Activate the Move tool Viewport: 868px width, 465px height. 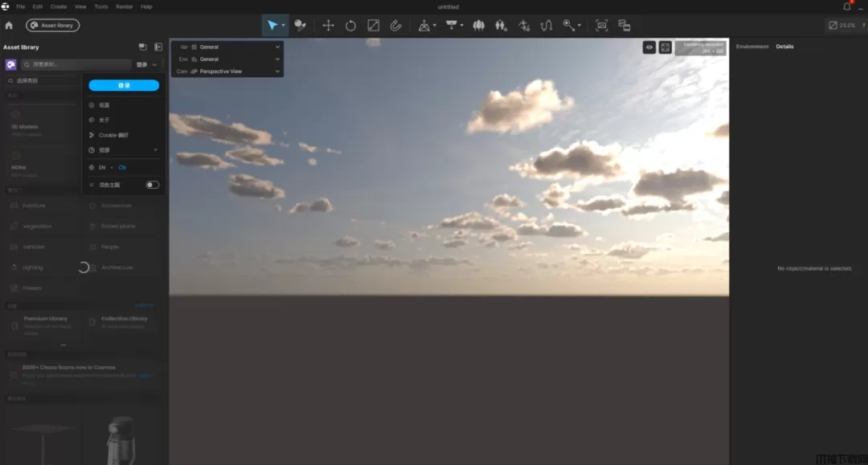point(328,26)
